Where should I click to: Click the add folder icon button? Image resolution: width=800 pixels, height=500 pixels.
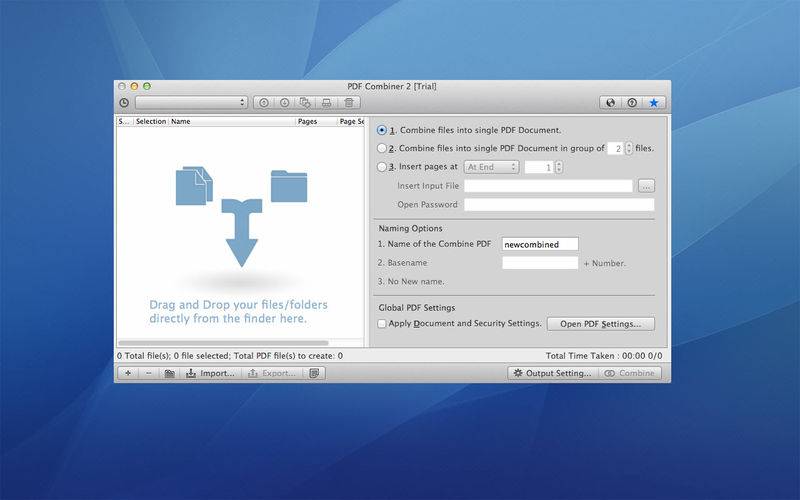pyautogui.click(x=170, y=373)
